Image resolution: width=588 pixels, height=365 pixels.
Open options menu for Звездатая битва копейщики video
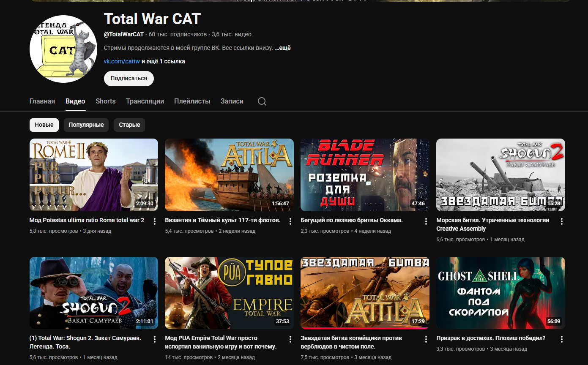click(x=426, y=339)
